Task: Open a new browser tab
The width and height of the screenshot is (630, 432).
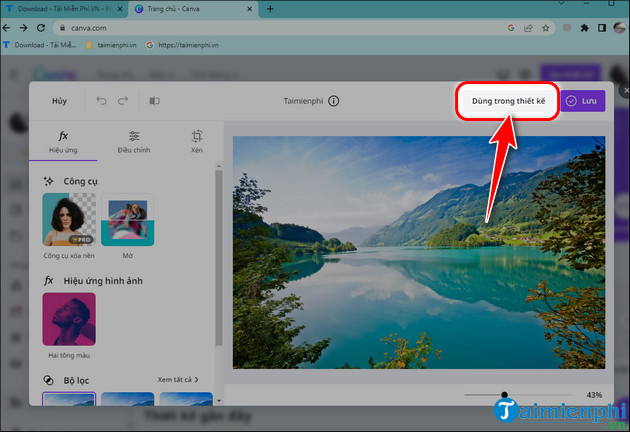Action: pos(270,8)
